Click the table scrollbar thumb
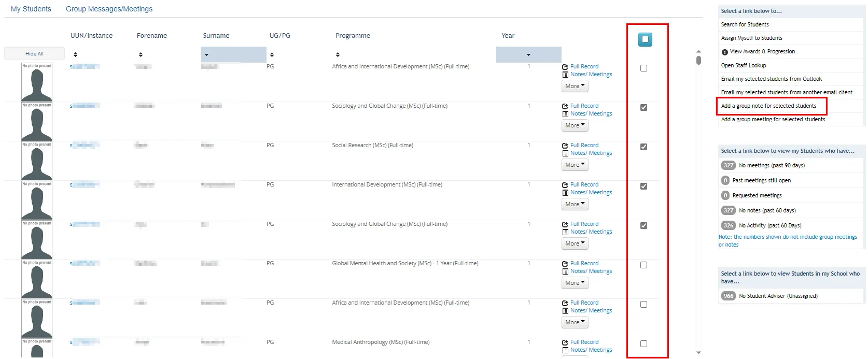868x359 pixels. (698, 60)
